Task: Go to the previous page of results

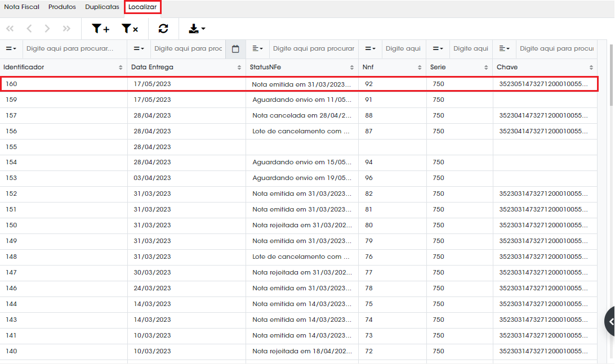Action: [x=29, y=29]
